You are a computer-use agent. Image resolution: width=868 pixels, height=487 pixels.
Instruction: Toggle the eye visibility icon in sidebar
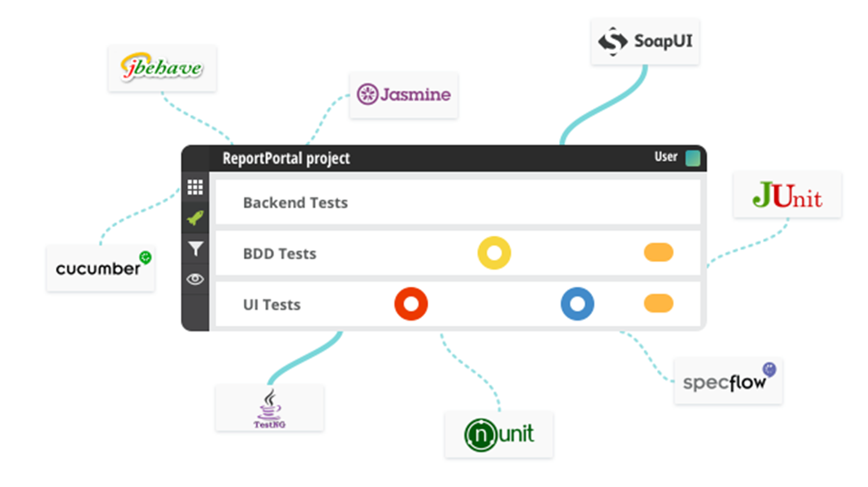(x=195, y=280)
